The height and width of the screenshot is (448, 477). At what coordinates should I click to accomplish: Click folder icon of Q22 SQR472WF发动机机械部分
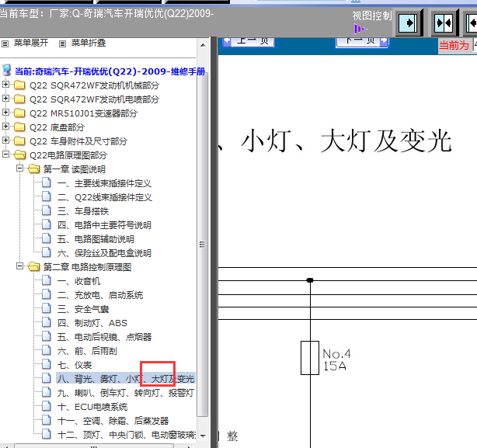[x=19, y=85]
